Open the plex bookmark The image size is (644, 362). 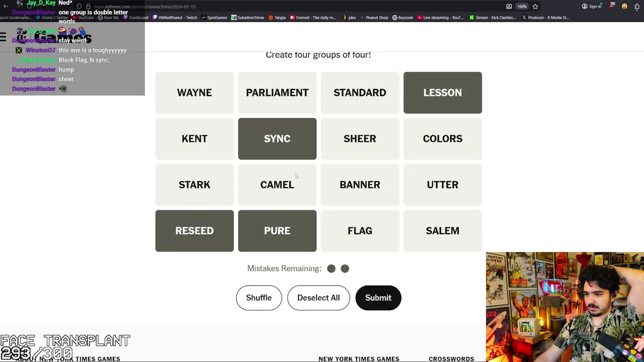349,18
